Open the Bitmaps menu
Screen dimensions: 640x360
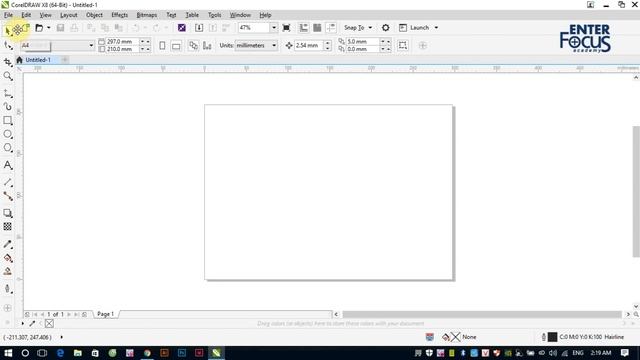tap(147, 15)
